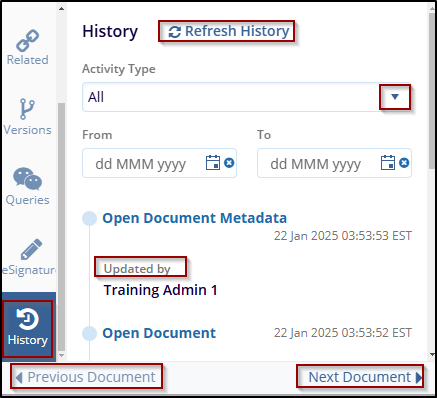Viewport: 437px width, 398px height.
Task: Open the To date calendar picker icon
Action: [x=388, y=163]
